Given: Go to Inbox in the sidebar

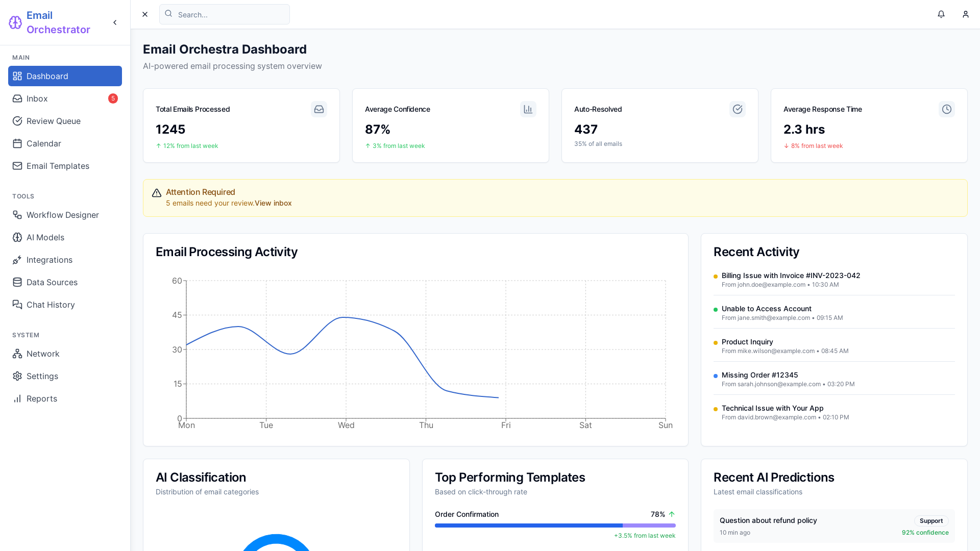Looking at the screenshot, I should click(x=65, y=98).
